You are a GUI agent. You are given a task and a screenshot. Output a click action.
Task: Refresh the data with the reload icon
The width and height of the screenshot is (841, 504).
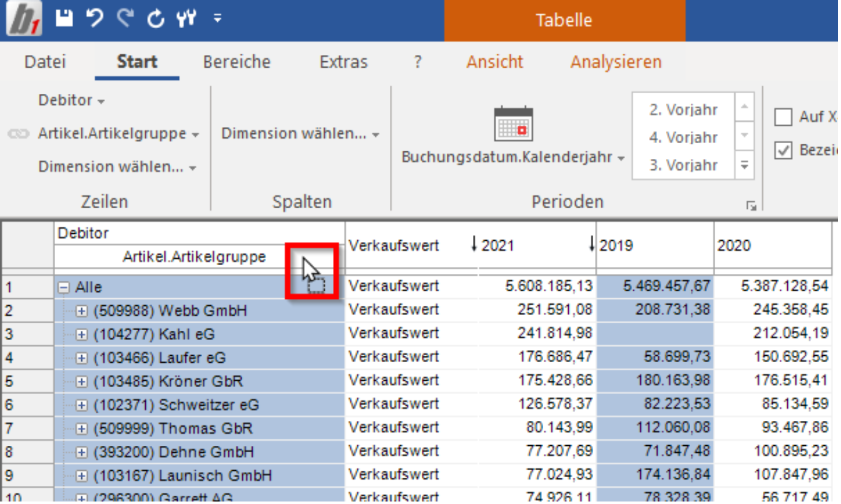pos(156,19)
